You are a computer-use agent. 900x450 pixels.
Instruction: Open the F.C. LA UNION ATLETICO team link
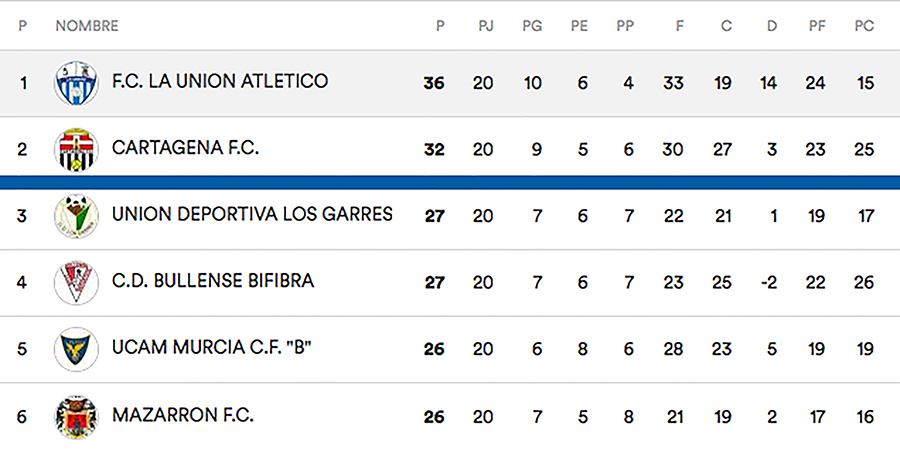[219, 81]
